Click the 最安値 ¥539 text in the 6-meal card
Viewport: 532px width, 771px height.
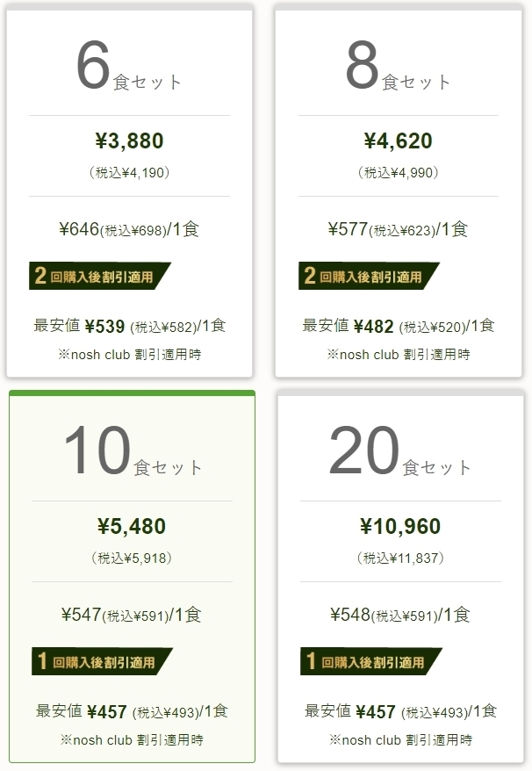click(x=79, y=326)
